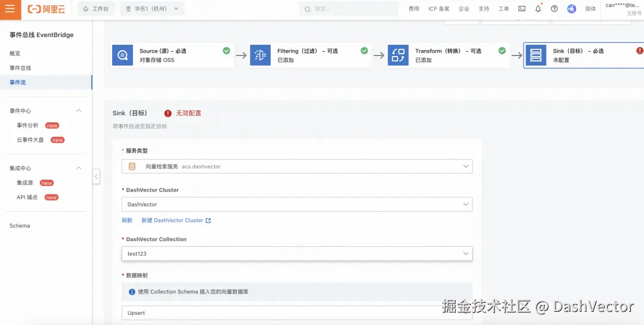The image size is (644, 325).
Task: Select the Filtering（过滤）step card
Action: [x=310, y=55]
